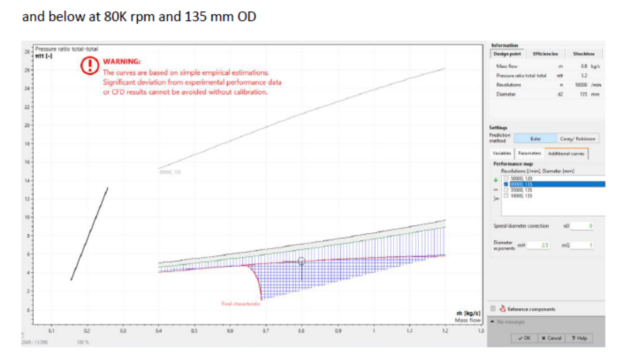The width and height of the screenshot is (623, 364).
Task: Expand the No messages panel arrow
Action: [492, 322]
